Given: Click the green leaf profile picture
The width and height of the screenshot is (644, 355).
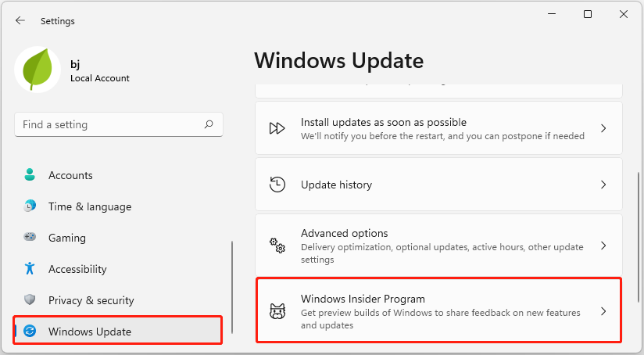Looking at the screenshot, I should click(37, 70).
